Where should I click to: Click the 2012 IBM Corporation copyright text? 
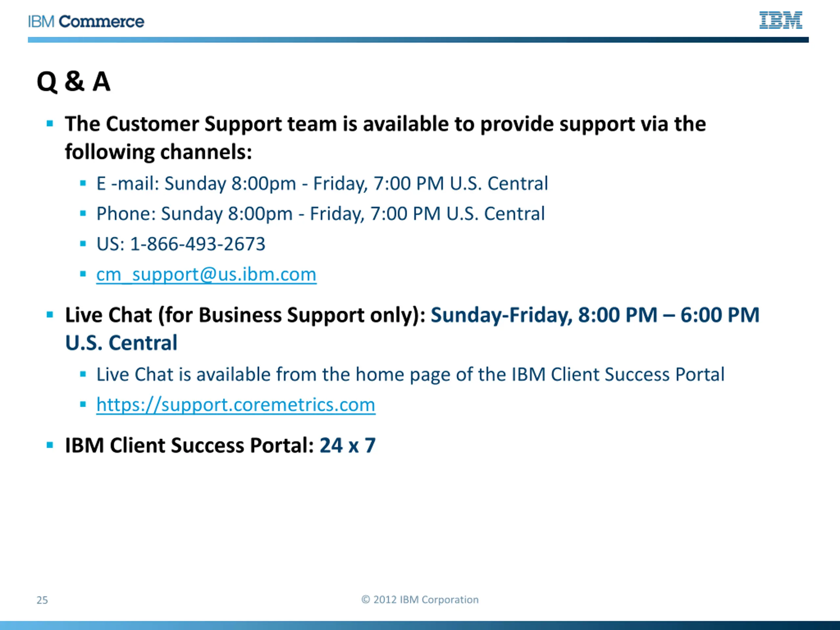click(420, 599)
